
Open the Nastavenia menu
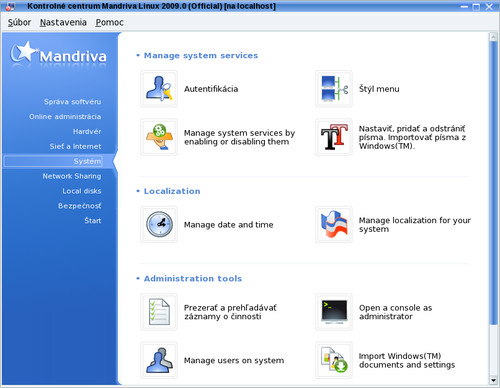coord(63,22)
